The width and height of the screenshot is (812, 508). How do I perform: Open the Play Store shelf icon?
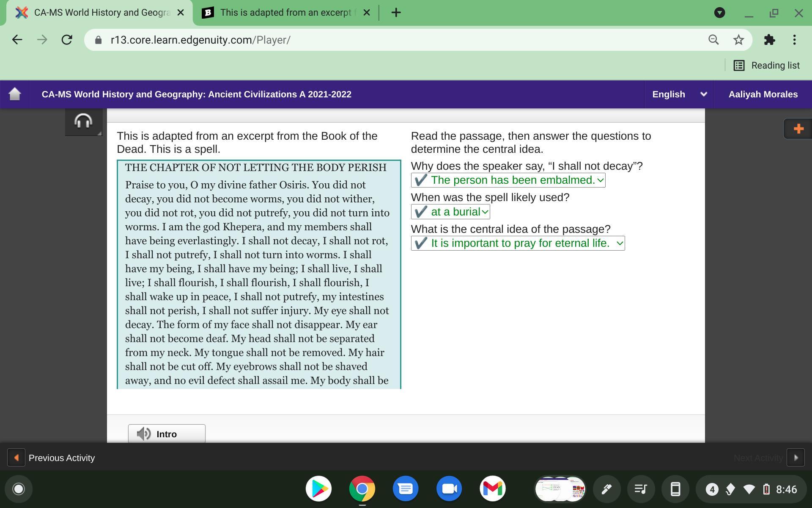318,489
